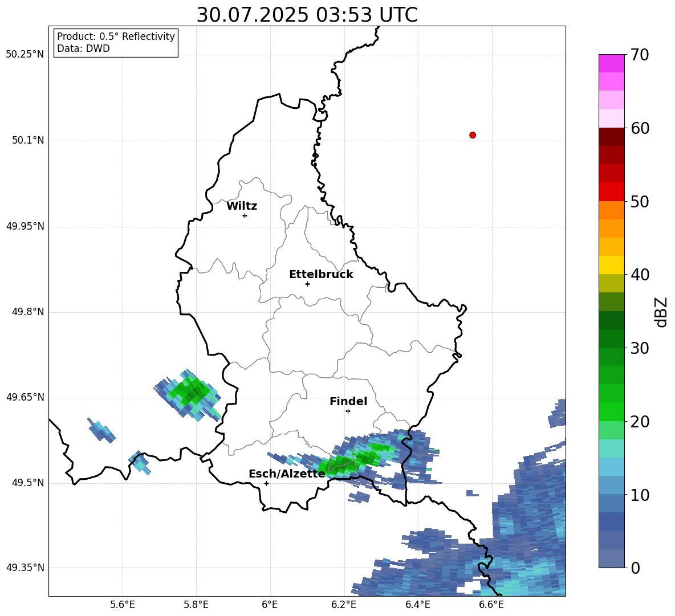Click the Wiltz station cross marker
Viewport: 675px width, 616px height.
[245, 215]
